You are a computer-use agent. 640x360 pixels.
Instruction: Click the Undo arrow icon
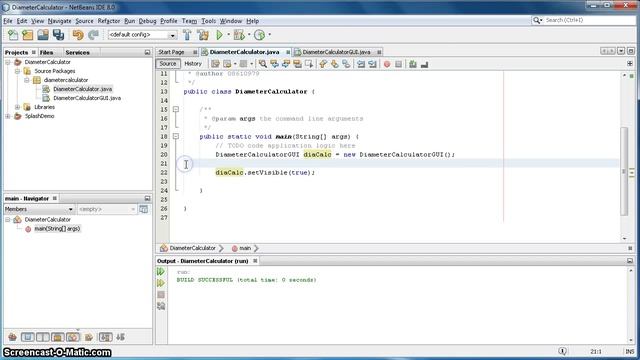pyautogui.click(x=78, y=35)
